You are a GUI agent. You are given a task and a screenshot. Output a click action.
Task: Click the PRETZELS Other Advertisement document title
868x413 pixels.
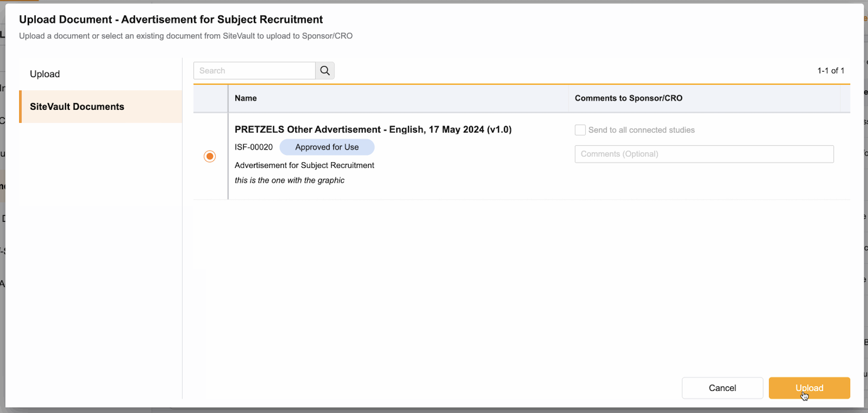point(373,129)
